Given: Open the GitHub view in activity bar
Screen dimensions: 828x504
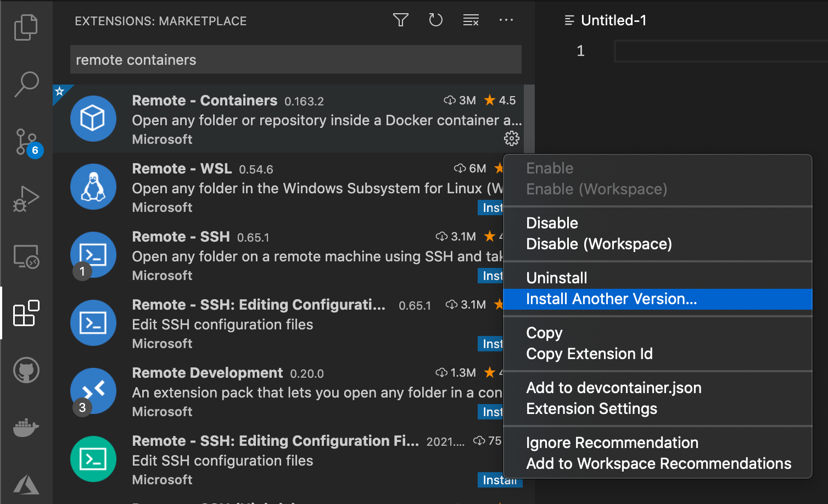Looking at the screenshot, I should [x=26, y=370].
